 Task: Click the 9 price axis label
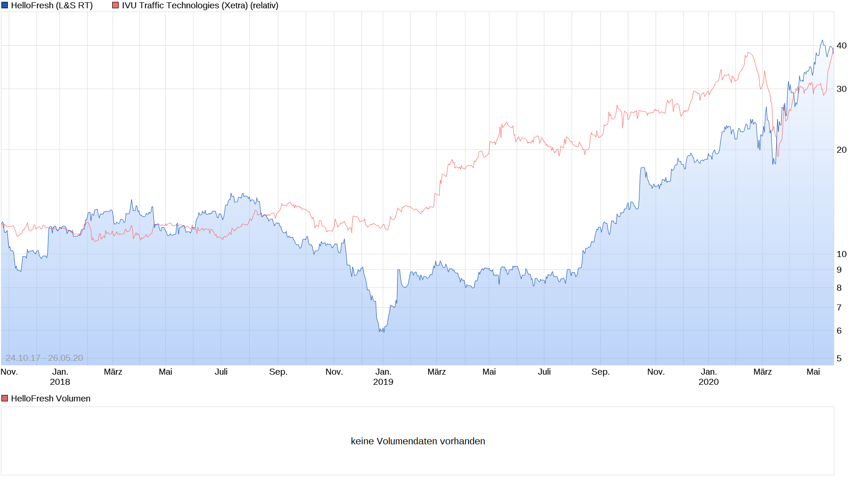click(x=839, y=270)
